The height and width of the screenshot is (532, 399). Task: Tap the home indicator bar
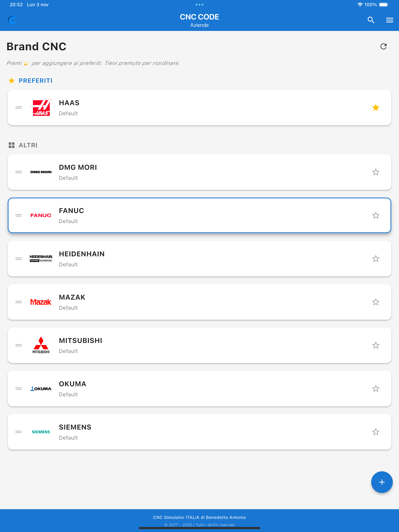(199, 528)
